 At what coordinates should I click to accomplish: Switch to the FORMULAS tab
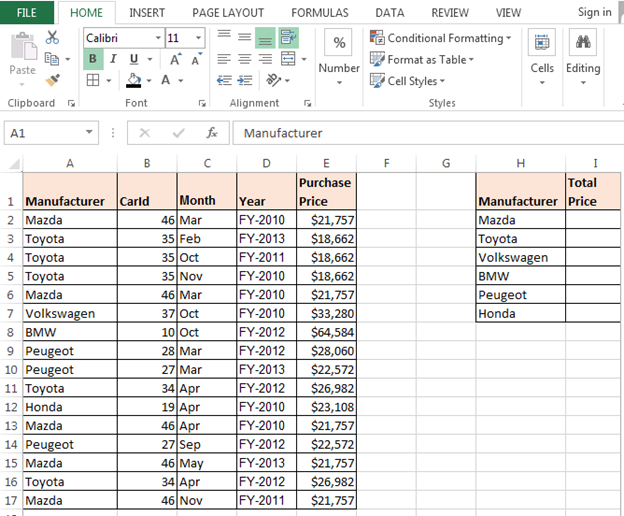tap(320, 13)
